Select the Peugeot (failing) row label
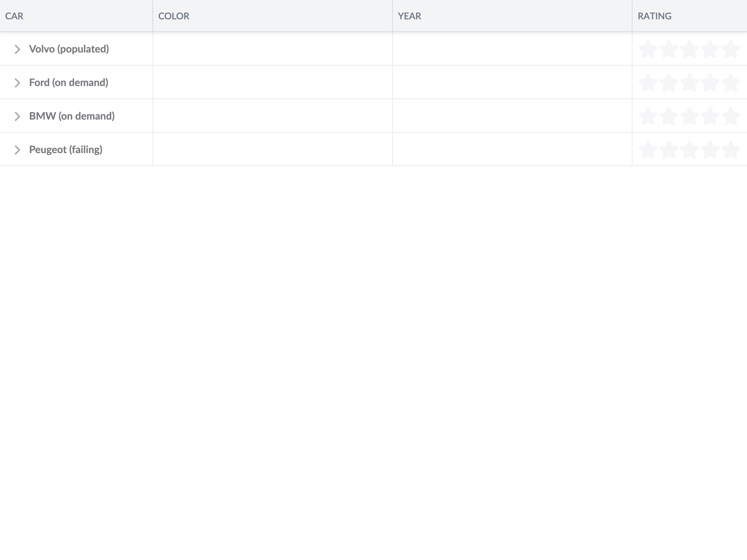Image resolution: width=747 pixels, height=560 pixels. [x=66, y=149]
